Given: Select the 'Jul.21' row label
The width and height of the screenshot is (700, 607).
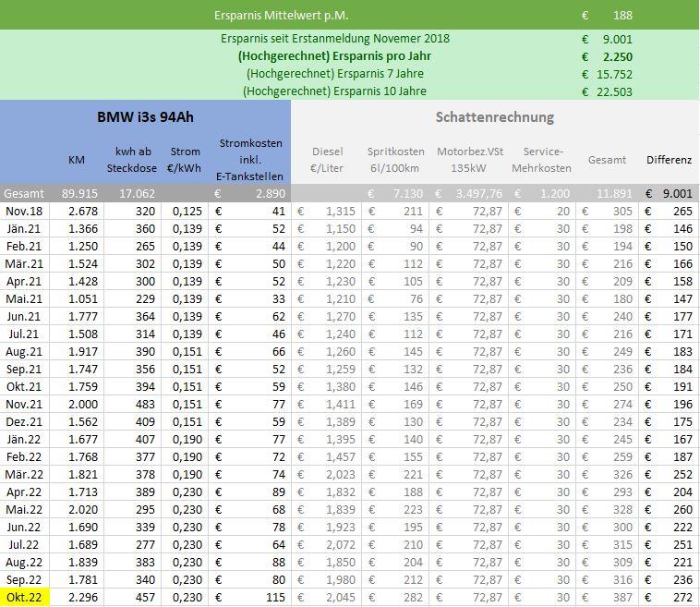Looking at the screenshot, I should coord(24,334).
